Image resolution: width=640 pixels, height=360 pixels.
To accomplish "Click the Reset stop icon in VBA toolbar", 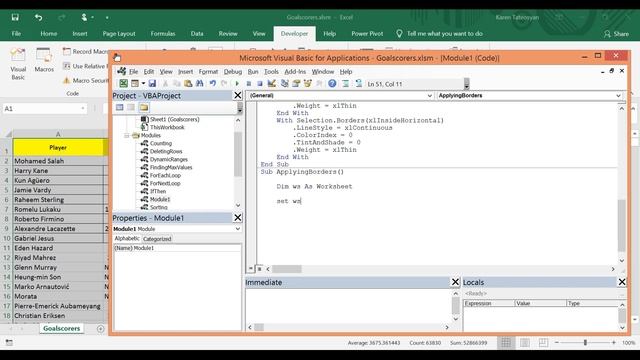I will (260, 83).
